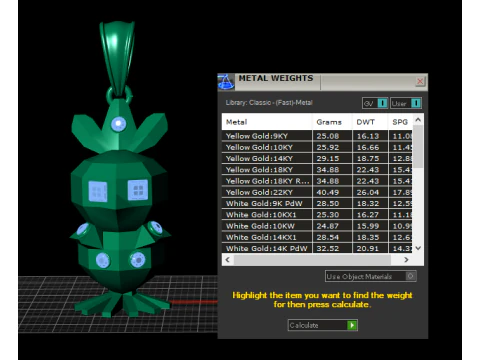This screenshot has width=480, height=360.
Task: Click the metal list scroll down arrow
Action: click(418, 248)
